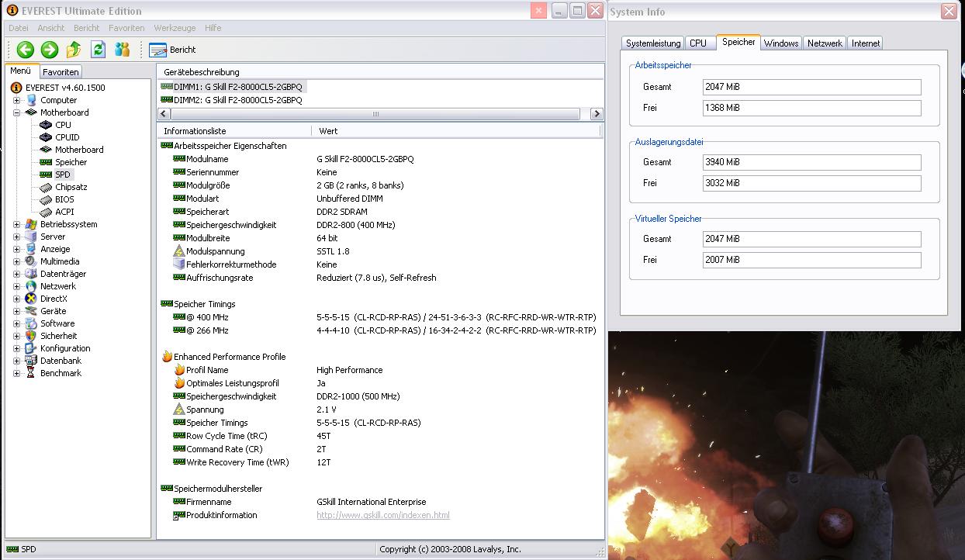Select the SPD tree item

pos(63,175)
